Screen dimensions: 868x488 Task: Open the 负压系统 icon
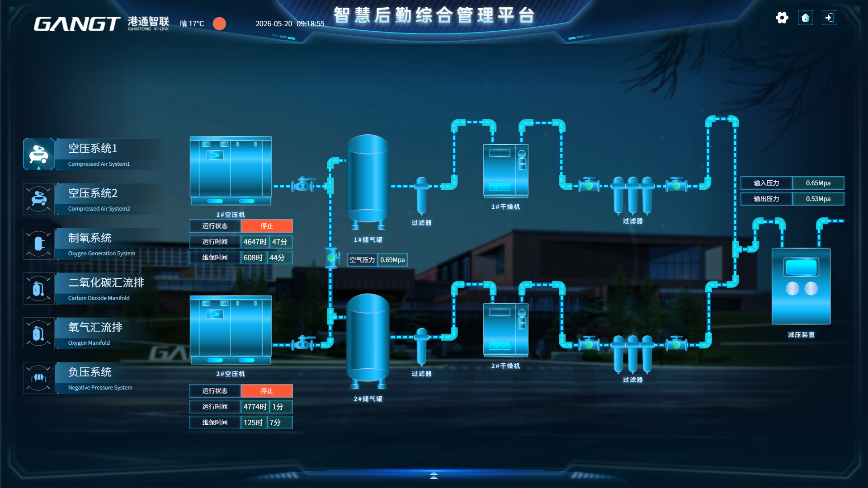click(x=39, y=378)
